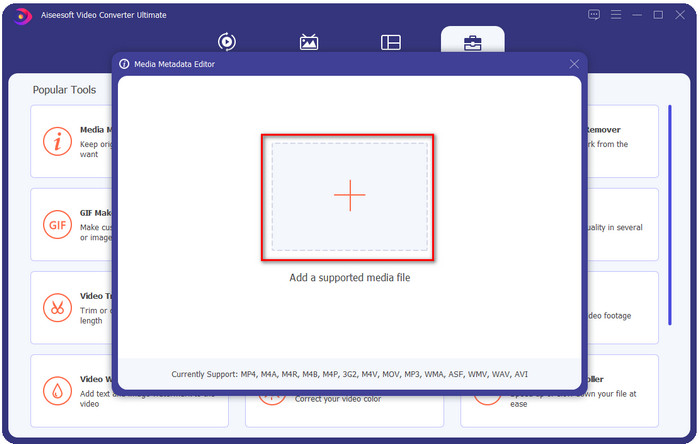Select the Toolbox briefcase tab
Viewport: 700px width, 444px height.
pyautogui.click(x=472, y=42)
